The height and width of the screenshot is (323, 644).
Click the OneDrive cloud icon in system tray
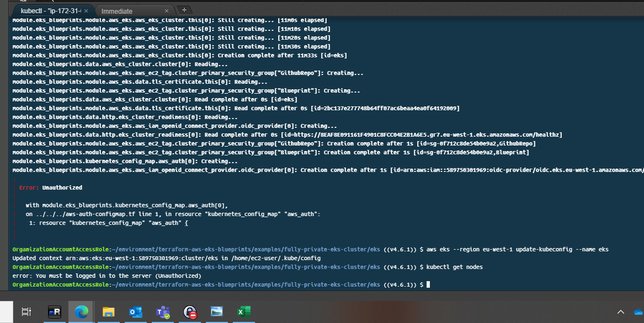(638, 312)
